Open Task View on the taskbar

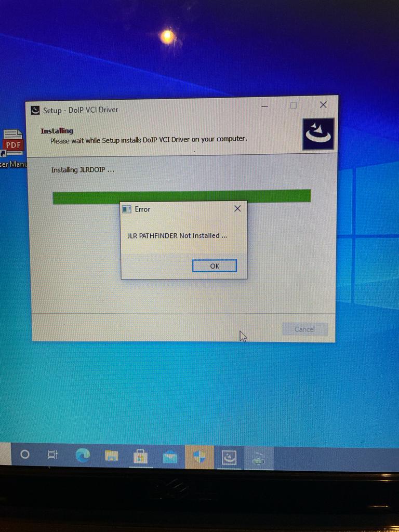[x=52, y=454]
